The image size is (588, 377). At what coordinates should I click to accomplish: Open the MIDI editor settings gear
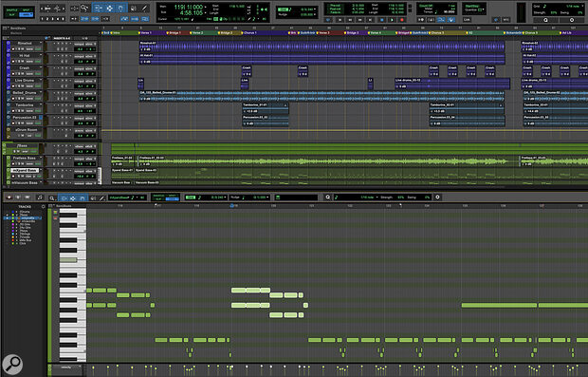[437, 198]
